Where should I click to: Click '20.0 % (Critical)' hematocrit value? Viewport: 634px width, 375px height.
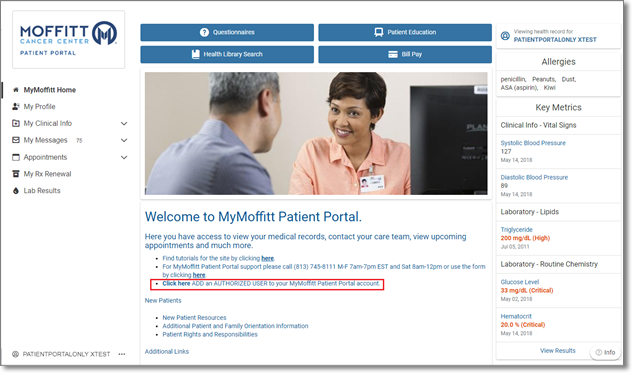pos(523,325)
